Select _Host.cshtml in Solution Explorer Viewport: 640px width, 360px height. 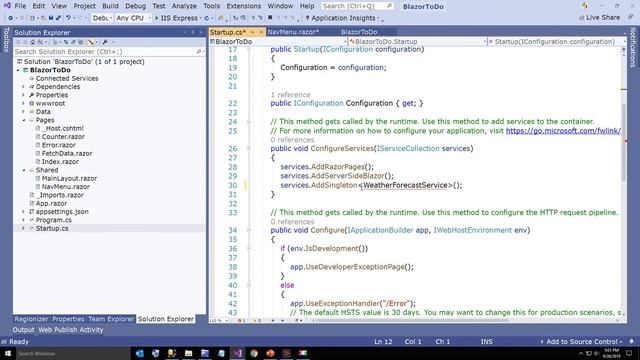pos(62,128)
